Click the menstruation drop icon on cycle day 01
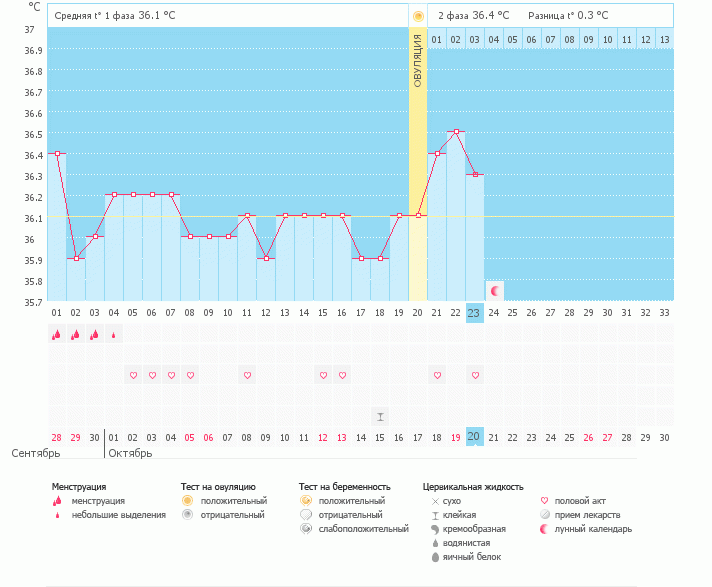Screen dimensions: 712x587 (x=56, y=335)
